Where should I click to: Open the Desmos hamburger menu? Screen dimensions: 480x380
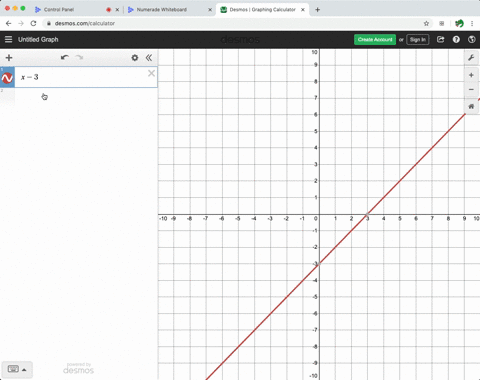9,39
